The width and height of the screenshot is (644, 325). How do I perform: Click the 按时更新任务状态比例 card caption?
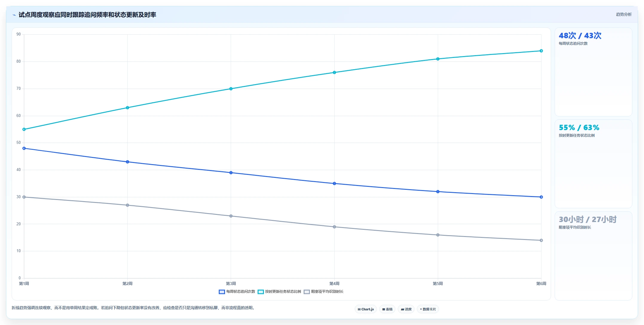pyautogui.click(x=577, y=135)
